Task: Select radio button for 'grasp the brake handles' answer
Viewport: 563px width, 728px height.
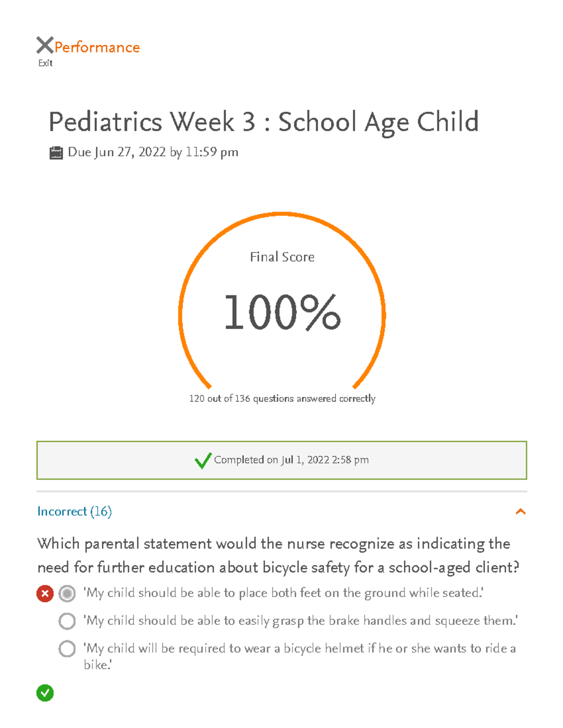Action: point(67,621)
